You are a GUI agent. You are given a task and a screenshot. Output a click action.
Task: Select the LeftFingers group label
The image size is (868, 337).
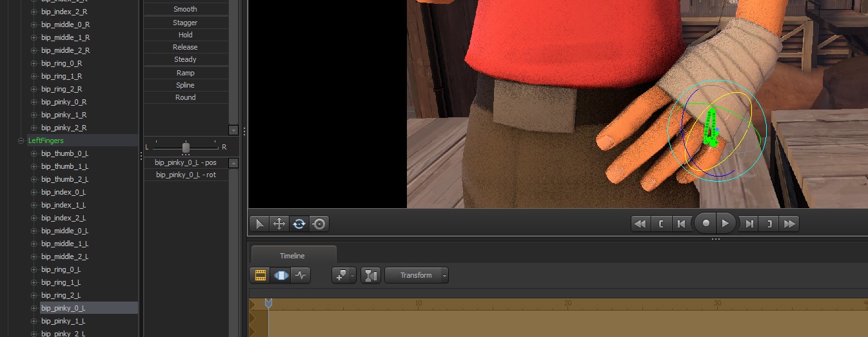pyautogui.click(x=46, y=140)
